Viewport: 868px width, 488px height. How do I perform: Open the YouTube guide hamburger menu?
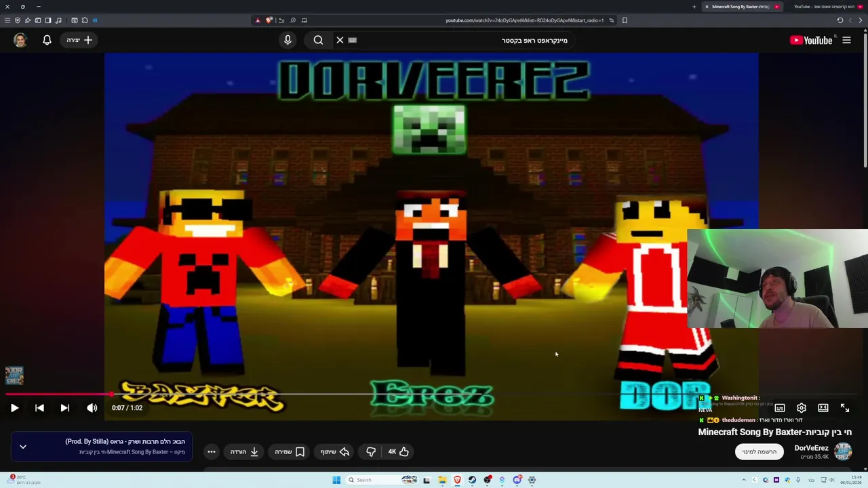(846, 40)
